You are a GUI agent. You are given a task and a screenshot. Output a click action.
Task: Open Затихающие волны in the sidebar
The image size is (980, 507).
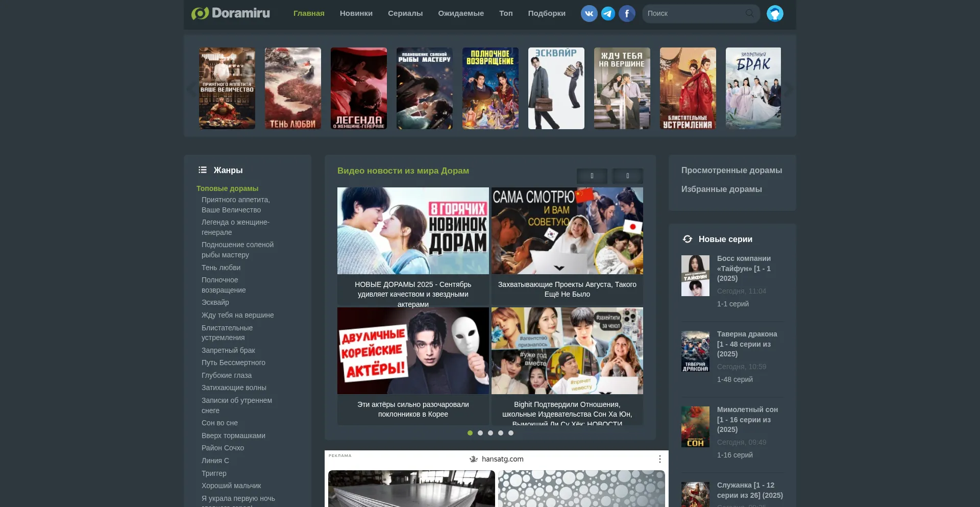click(x=234, y=388)
